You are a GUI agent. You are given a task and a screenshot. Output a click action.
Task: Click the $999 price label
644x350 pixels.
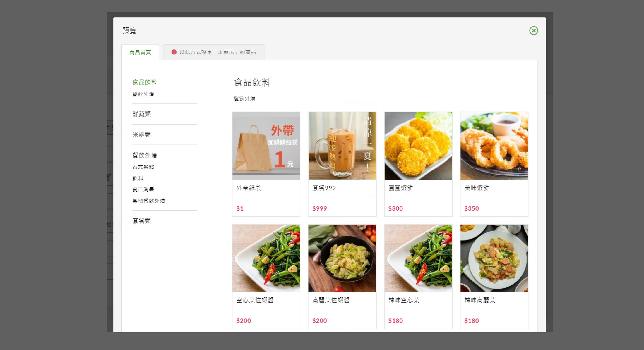click(x=320, y=208)
